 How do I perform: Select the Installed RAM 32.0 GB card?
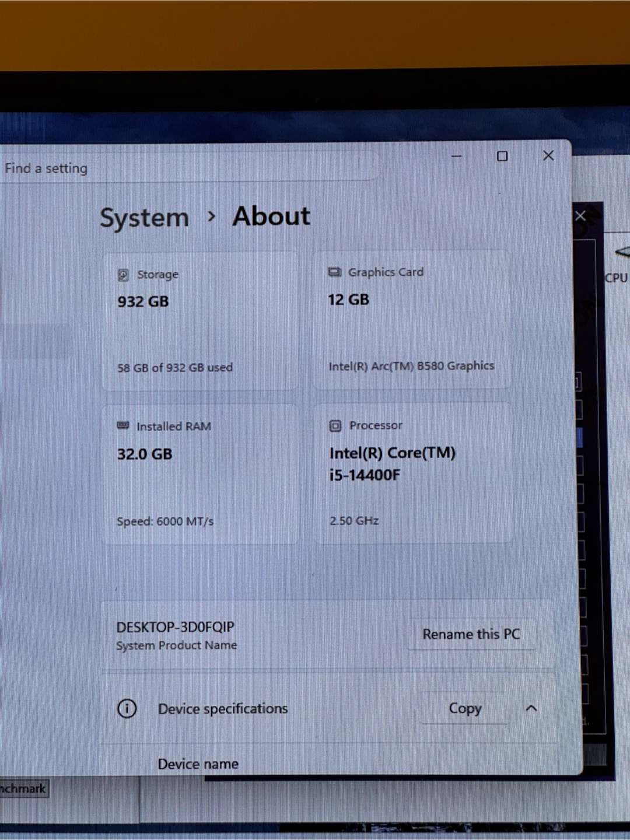pos(199,474)
